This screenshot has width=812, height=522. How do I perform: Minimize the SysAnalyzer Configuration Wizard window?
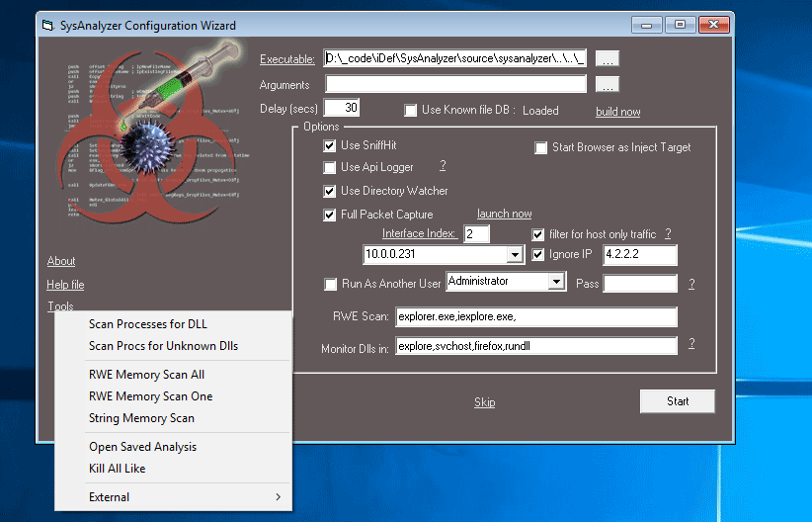pyautogui.click(x=646, y=25)
